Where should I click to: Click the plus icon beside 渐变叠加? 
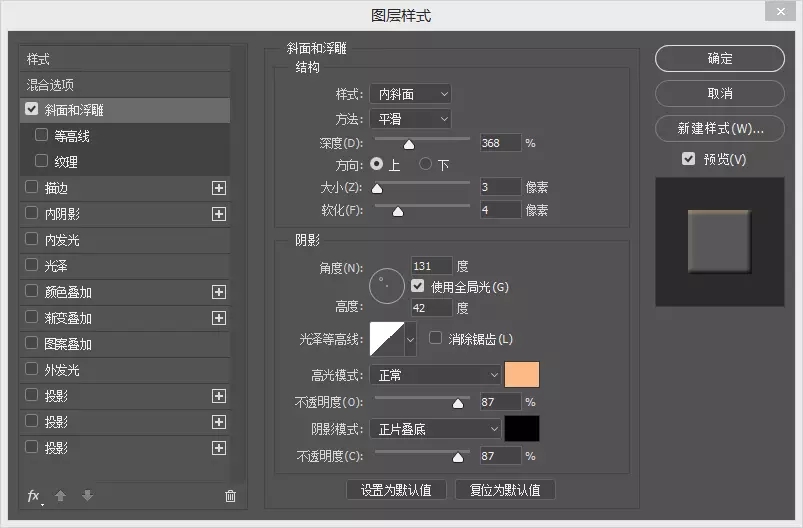tap(219, 318)
